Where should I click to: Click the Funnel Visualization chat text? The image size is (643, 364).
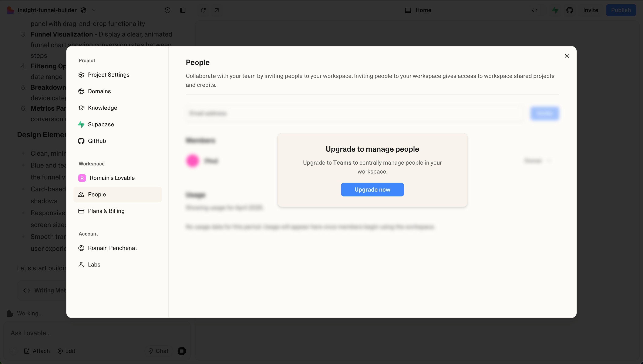coord(62,34)
